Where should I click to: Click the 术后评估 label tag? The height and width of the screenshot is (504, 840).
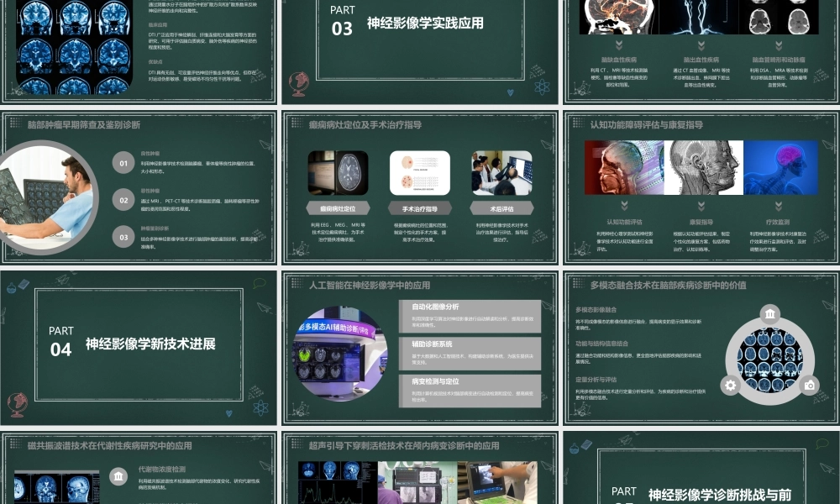pos(501,208)
